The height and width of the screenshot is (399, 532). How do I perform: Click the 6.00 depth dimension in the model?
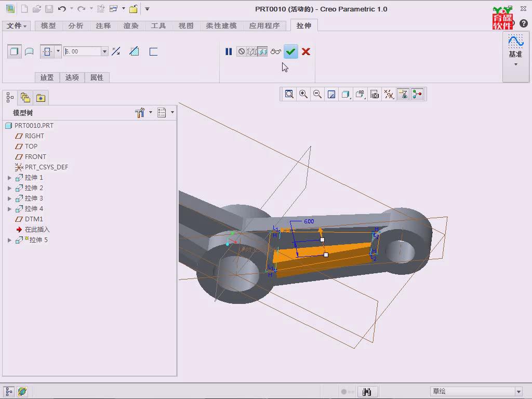309,221
